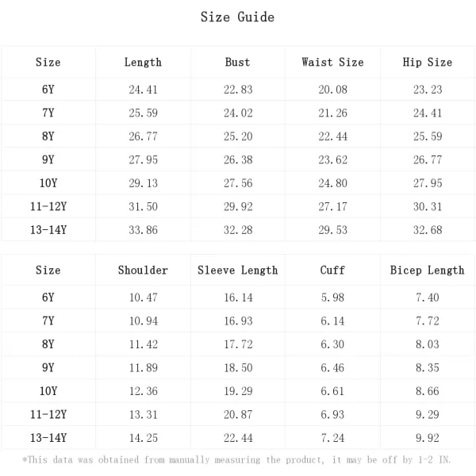The height and width of the screenshot is (476, 476).
Task: Click hip size value 32.68
Action: [x=428, y=230]
